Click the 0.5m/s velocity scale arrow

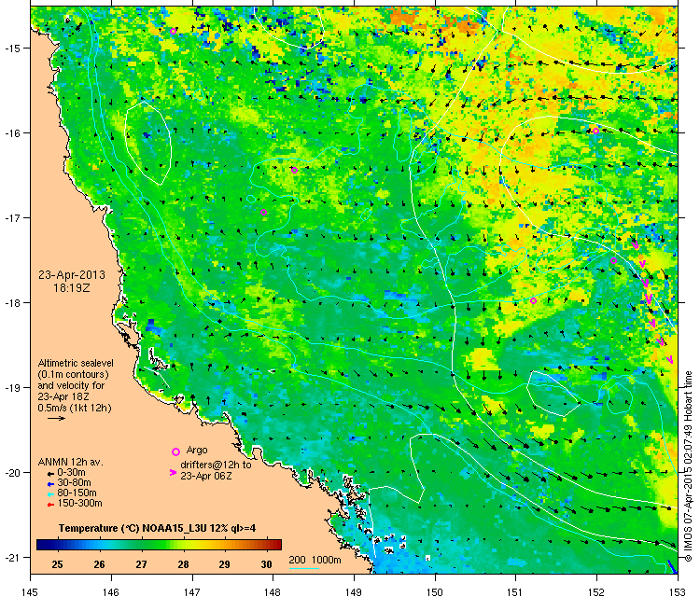[57, 419]
